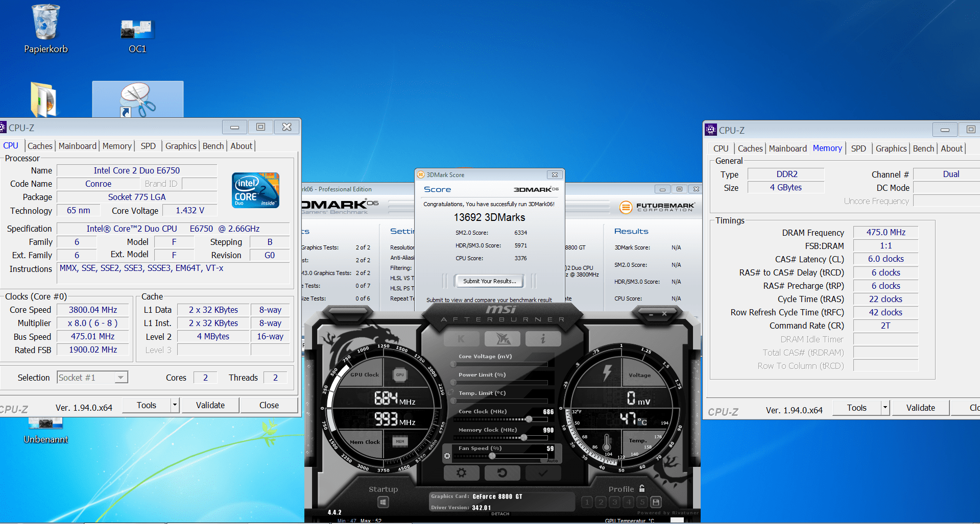Click the MEM chip icon in clock gauge

[x=400, y=441]
